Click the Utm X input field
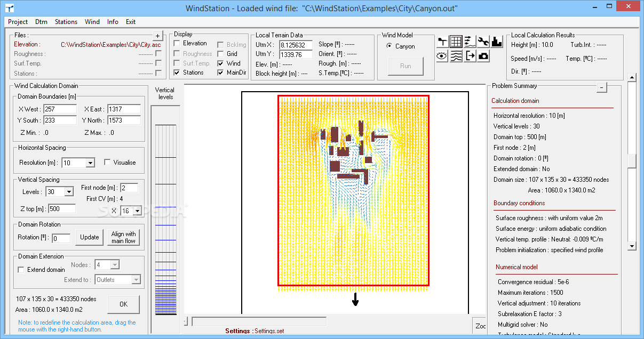This screenshot has width=644, height=339. pos(296,45)
